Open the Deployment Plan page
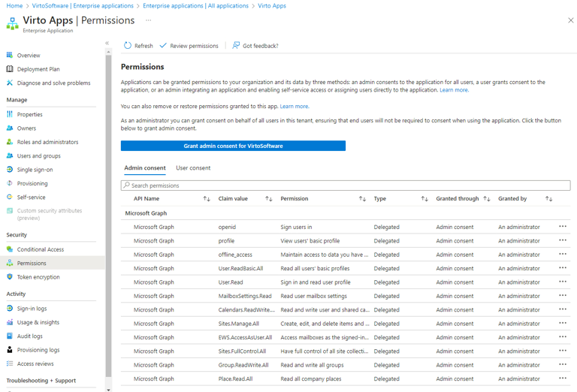The height and width of the screenshot is (392, 577). [38, 69]
